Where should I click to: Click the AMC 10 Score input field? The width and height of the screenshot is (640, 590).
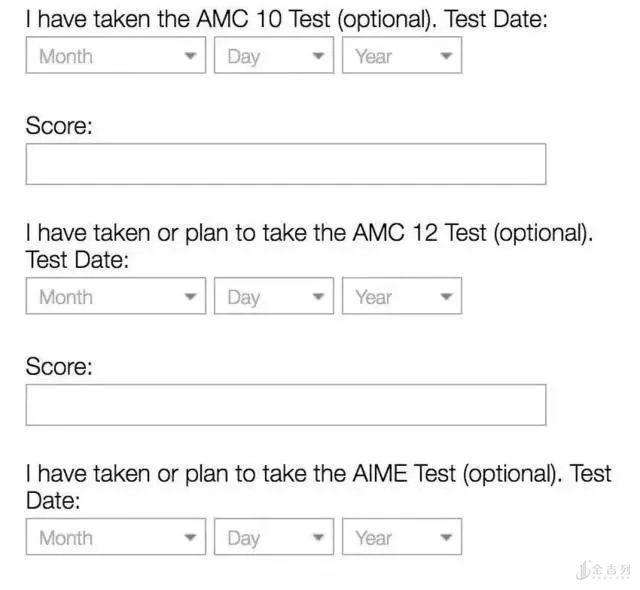click(285, 164)
